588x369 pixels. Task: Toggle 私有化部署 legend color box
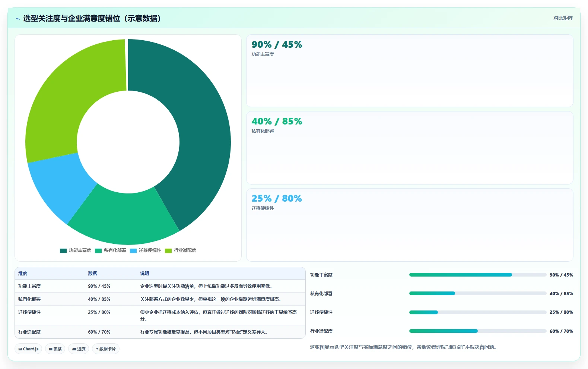[98, 250]
